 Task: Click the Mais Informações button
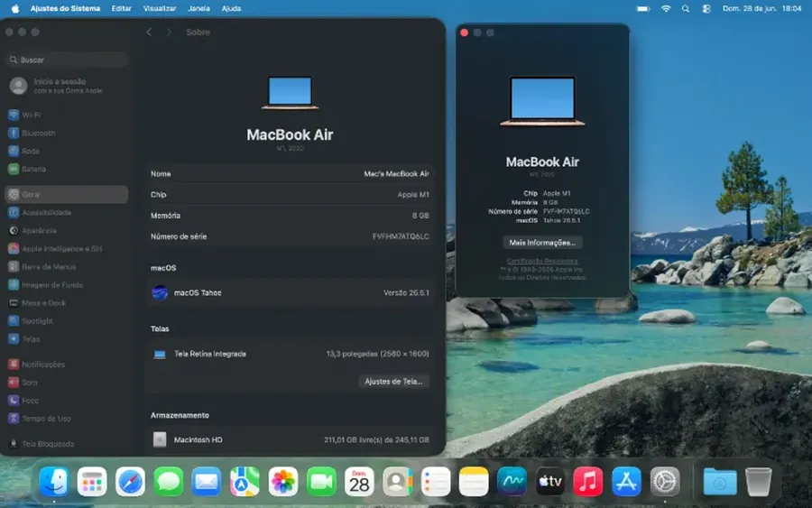coord(542,243)
